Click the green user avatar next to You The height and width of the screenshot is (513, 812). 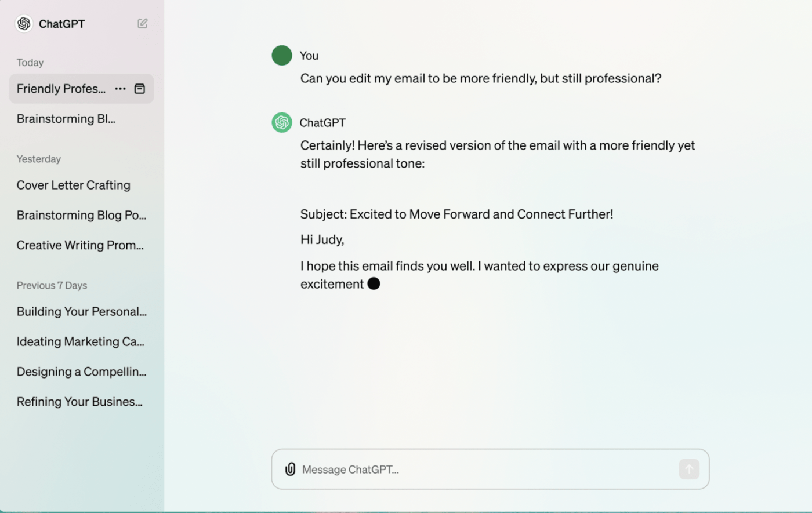pos(282,55)
